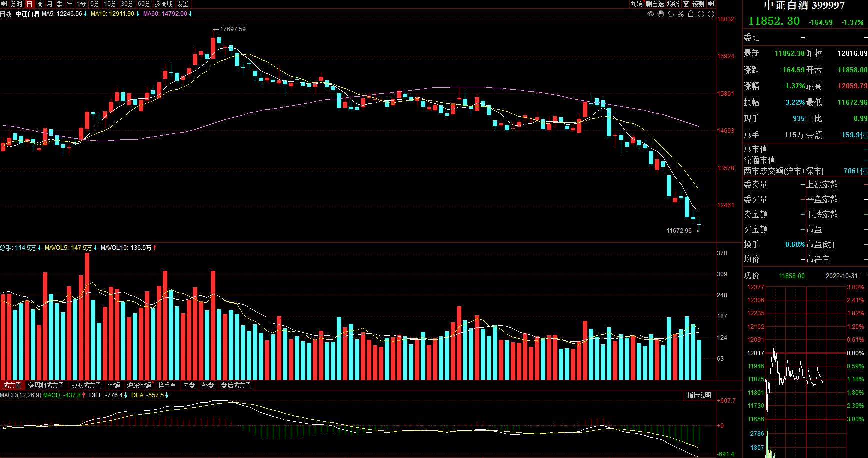
Task: Switch to the 周 weekly period
Action: [40, 4]
